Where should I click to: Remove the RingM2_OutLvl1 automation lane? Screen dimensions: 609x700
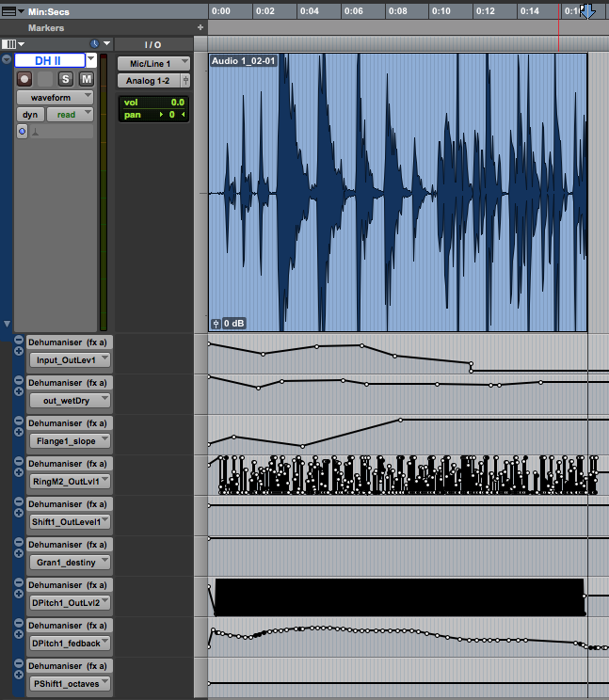tap(19, 462)
